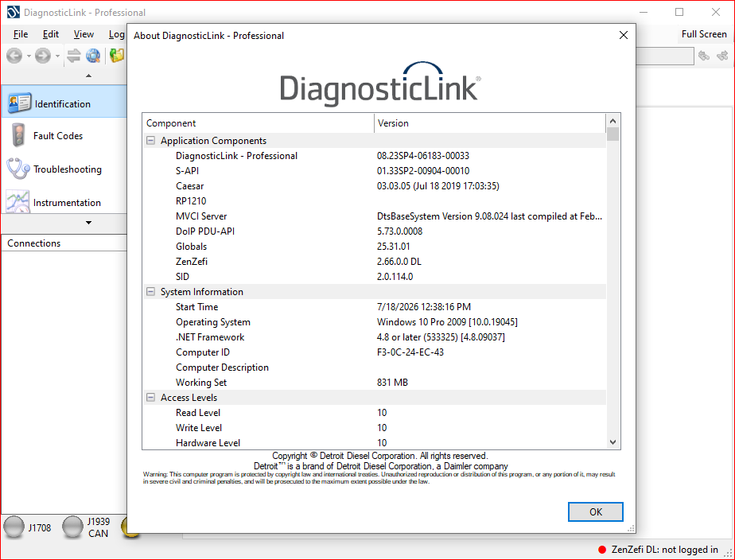Click the Version column header
Screen dimensions: 735x560
490,123
